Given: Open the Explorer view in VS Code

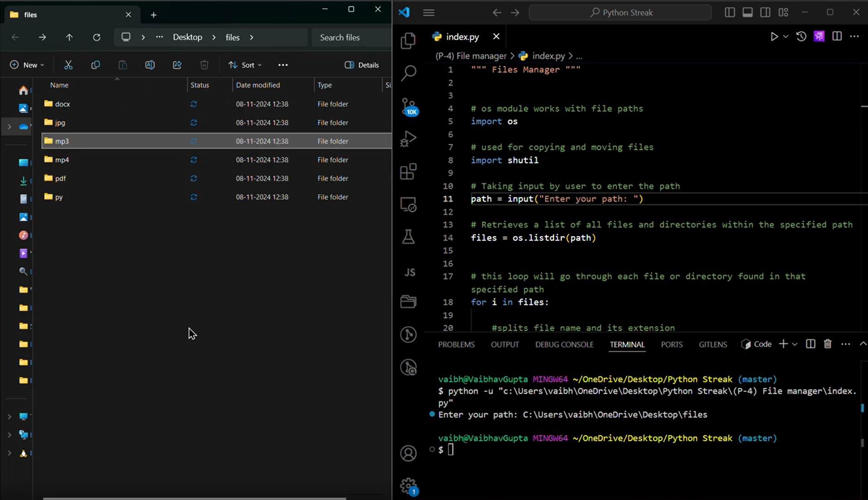Looking at the screenshot, I should (408, 41).
